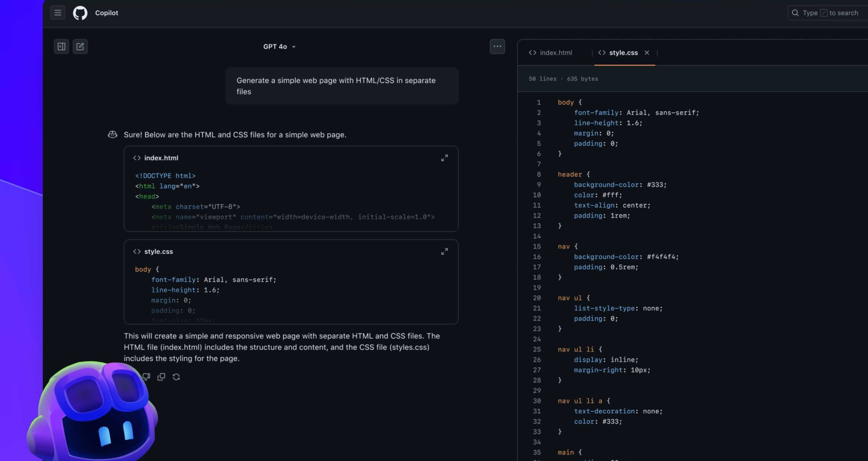Copy the Copilot response
This screenshot has height=461, width=868.
coord(161,377)
